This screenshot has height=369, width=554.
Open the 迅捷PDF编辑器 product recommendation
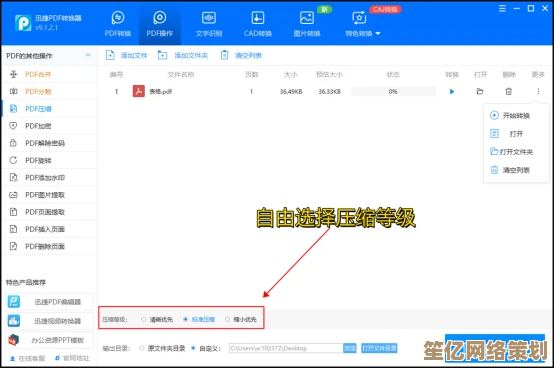coord(49,302)
